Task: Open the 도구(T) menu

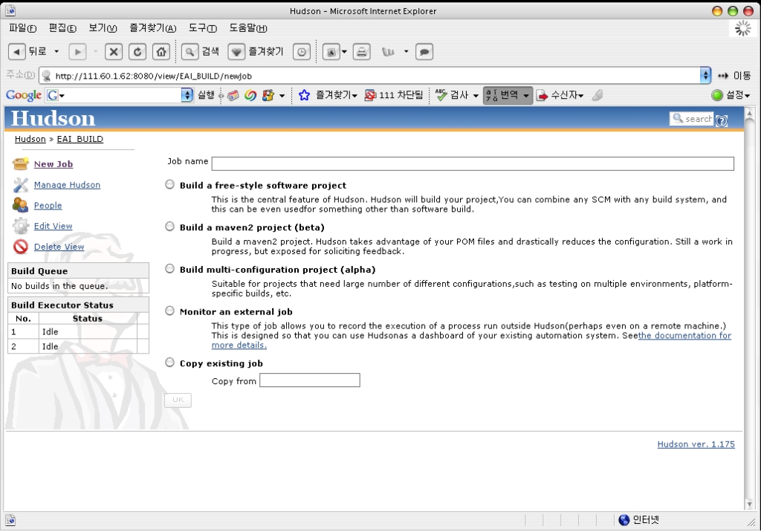Action: click(202, 28)
